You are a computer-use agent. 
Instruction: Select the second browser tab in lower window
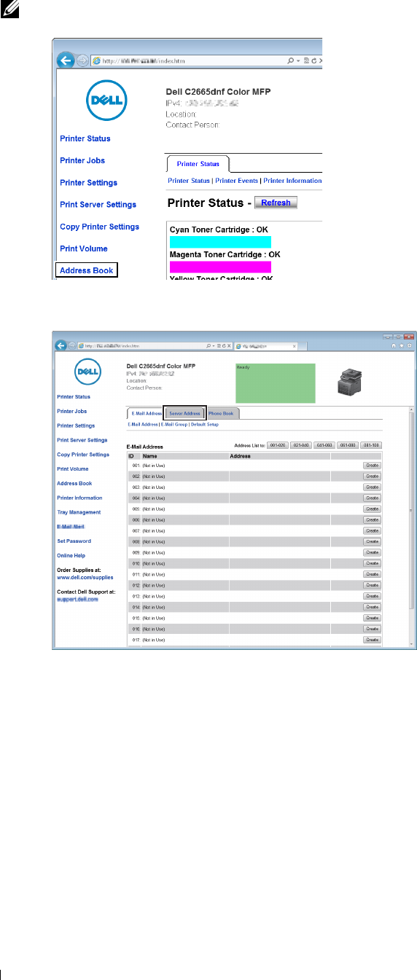[265, 346]
